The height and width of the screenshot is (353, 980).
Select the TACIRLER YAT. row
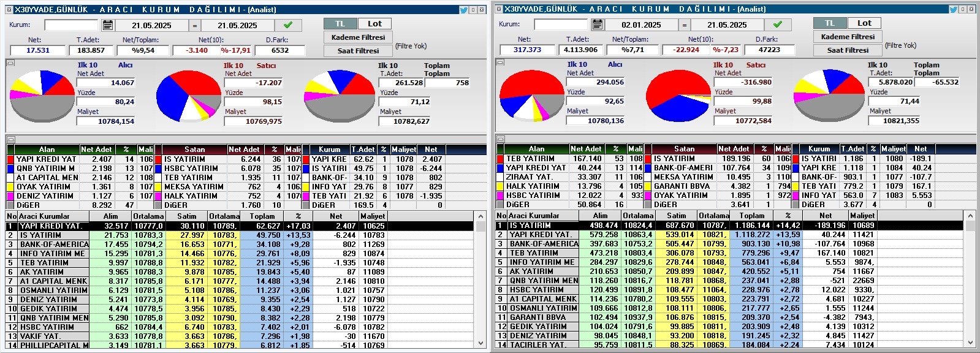click(x=729, y=345)
